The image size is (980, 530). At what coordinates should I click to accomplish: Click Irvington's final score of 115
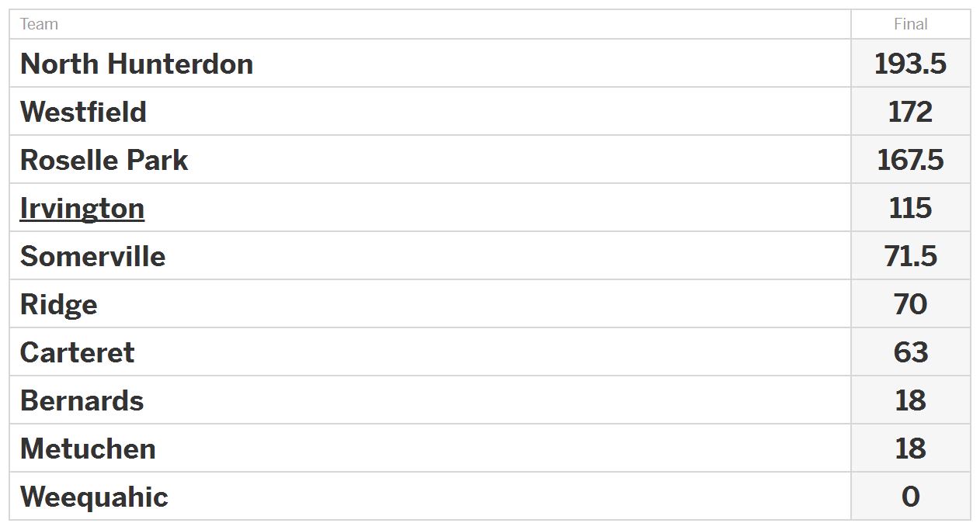pyautogui.click(x=910, y=208)
